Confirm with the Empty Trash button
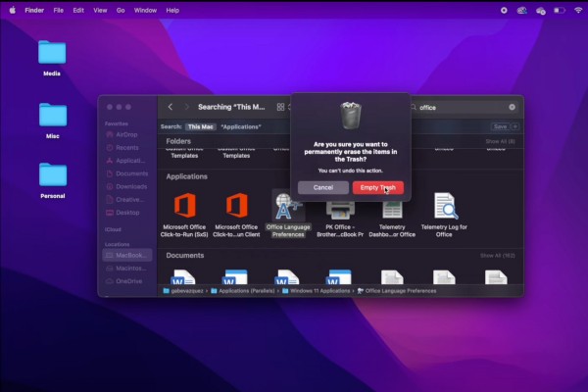 click(377, 187)
